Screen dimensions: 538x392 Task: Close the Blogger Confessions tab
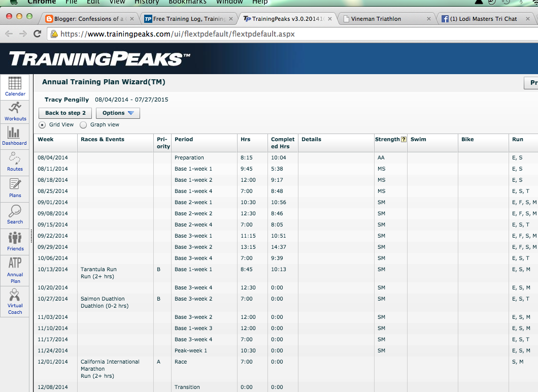132,19
